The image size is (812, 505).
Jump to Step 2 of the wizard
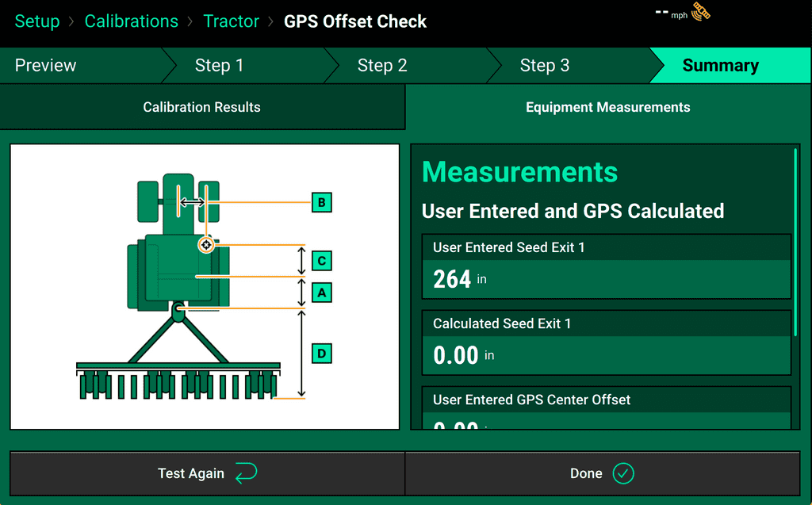pos(382,66)
